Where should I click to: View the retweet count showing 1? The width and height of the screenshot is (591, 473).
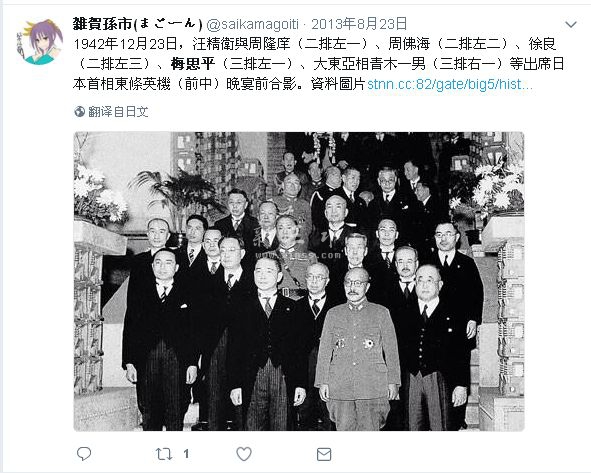coord(186,454)
